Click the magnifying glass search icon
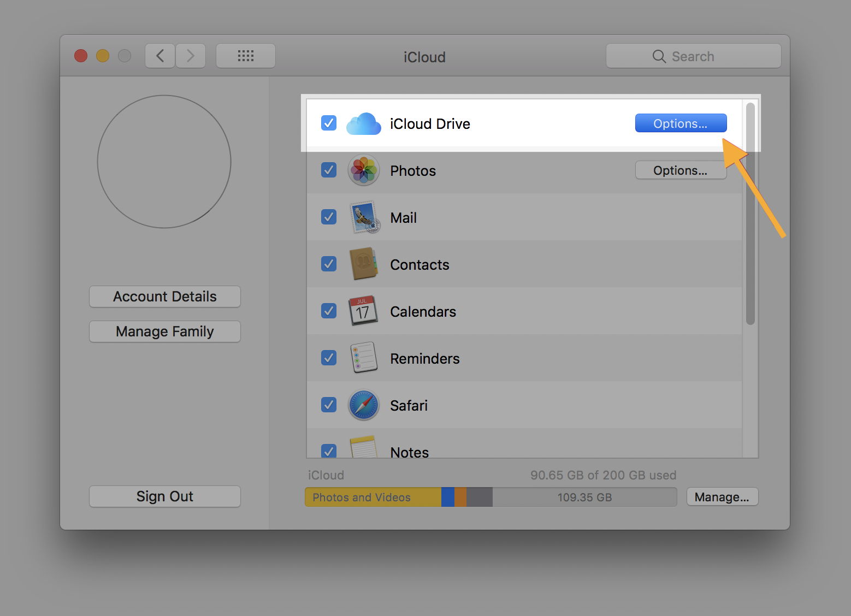Screen dimensions: 851x616 pyautogui.click(x=659, y=56)
